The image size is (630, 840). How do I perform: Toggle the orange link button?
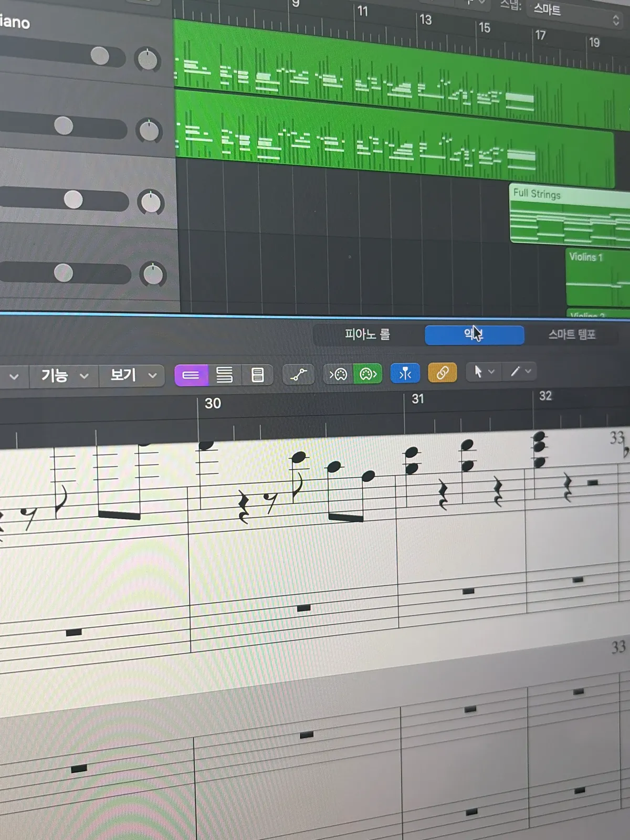(443, 373)
